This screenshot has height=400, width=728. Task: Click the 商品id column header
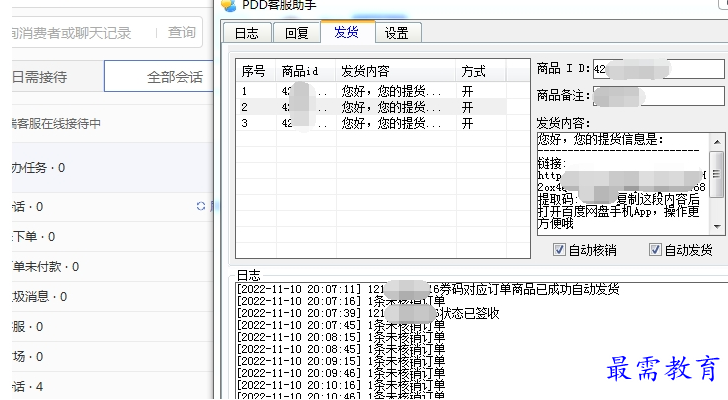pyautogui.click(x=306, y=71)
